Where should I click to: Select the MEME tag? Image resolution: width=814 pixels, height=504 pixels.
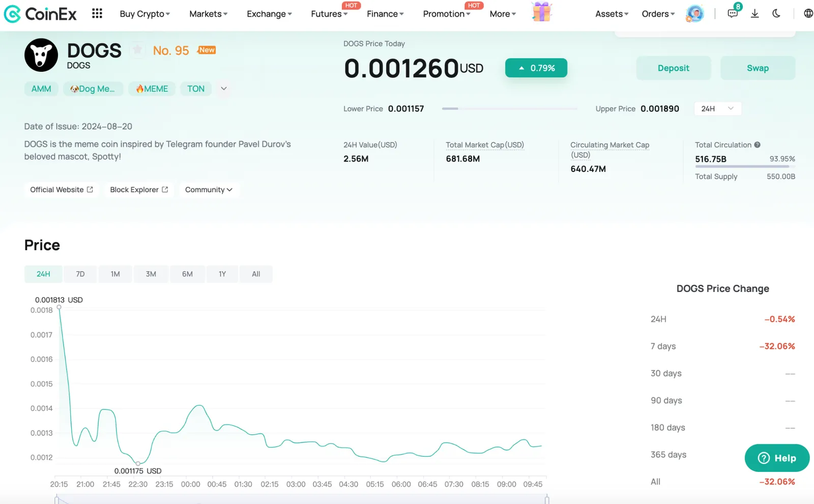tap(152, 89)
